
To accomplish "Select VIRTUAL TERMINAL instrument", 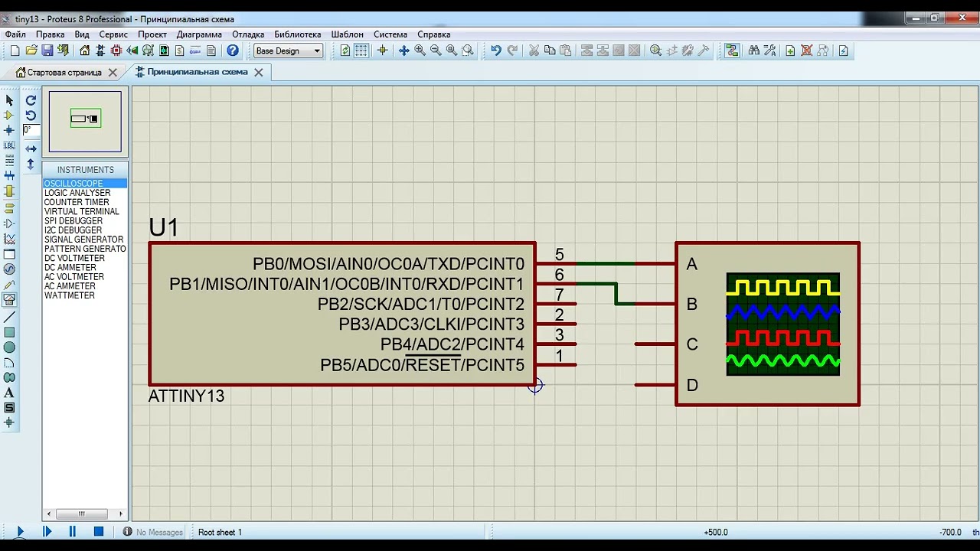I will (81, 211).
